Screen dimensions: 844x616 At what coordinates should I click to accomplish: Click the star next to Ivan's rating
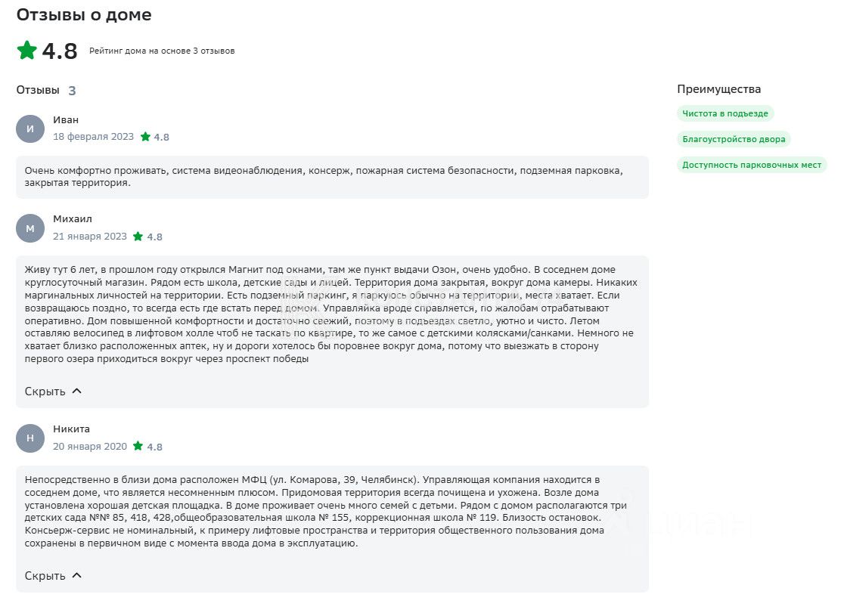pyautogui.click(x=145, y=137)
